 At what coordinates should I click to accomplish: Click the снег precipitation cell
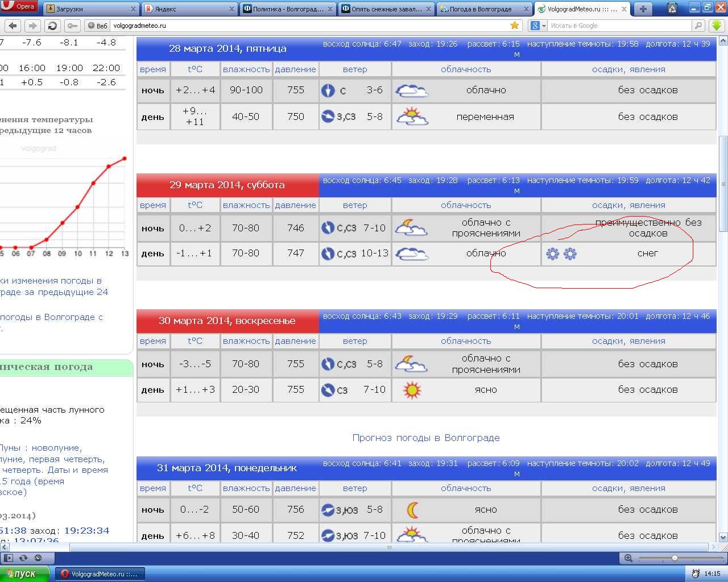coord(628,253)
